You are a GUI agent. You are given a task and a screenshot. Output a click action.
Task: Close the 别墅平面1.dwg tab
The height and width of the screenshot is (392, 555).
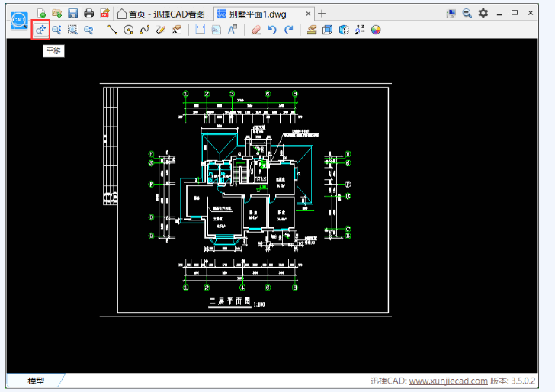pyautogui.click(x=307, y=14)
